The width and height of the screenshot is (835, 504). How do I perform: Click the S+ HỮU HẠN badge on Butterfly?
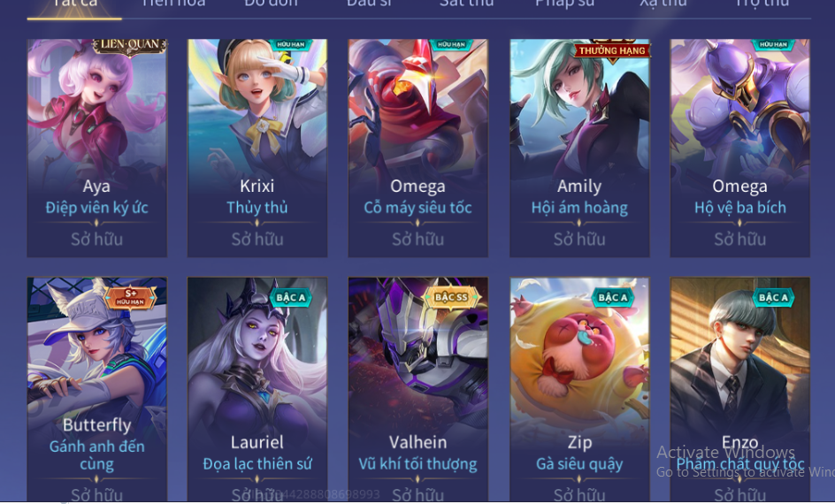coord(131,297)
